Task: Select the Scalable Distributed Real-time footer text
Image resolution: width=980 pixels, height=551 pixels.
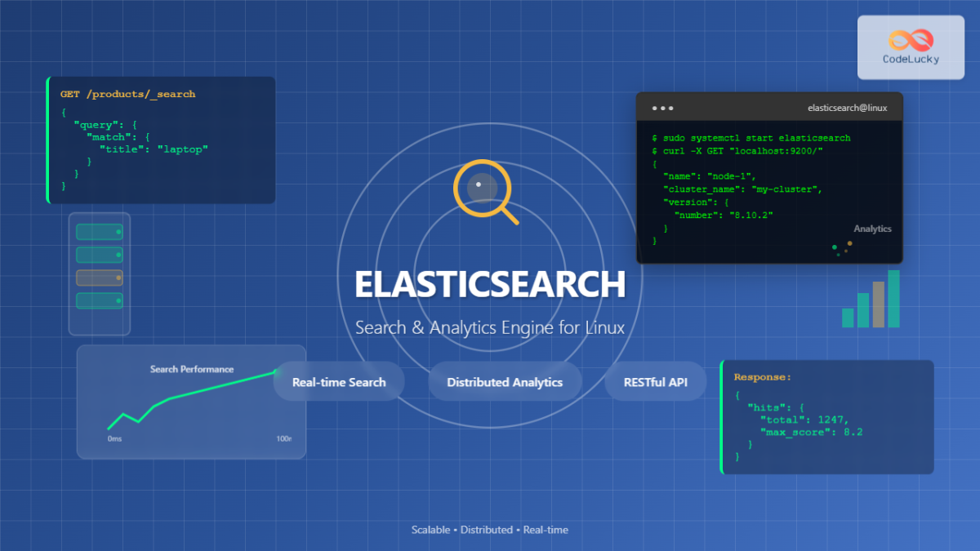Action: 489,529
